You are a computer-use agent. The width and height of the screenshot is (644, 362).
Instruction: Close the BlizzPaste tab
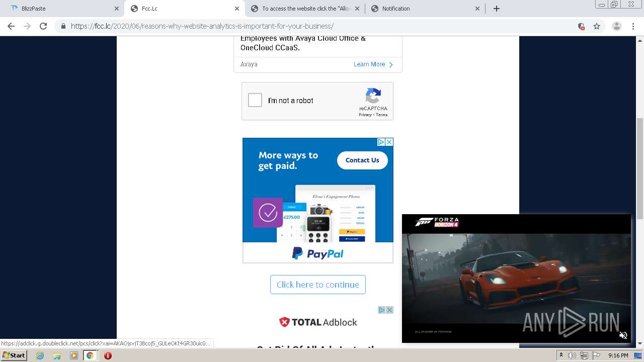117,9
